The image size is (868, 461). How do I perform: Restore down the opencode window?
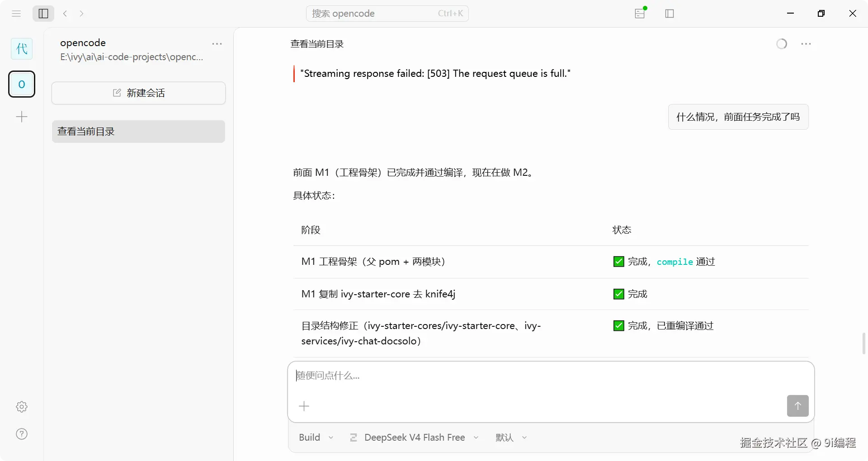coord(821,14)
